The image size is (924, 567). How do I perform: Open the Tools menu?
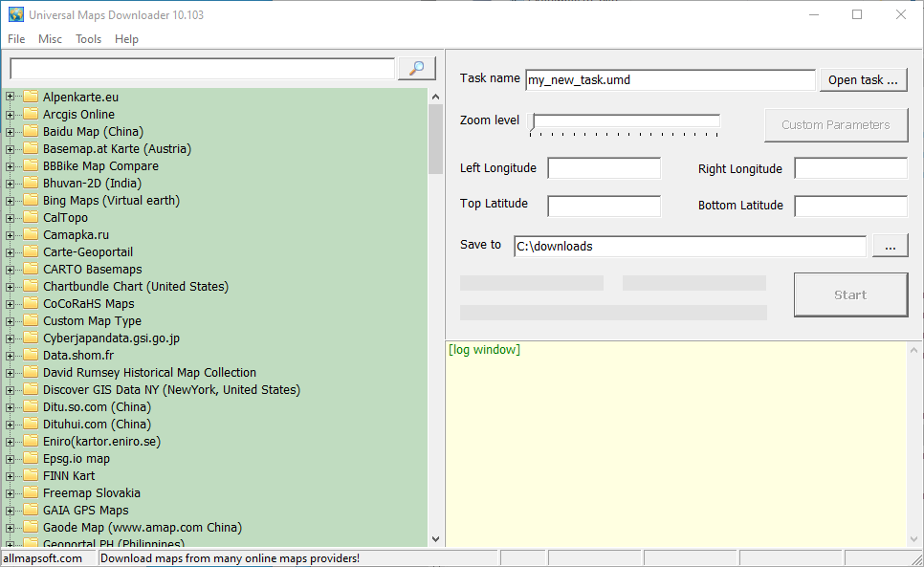coord(88,39)
